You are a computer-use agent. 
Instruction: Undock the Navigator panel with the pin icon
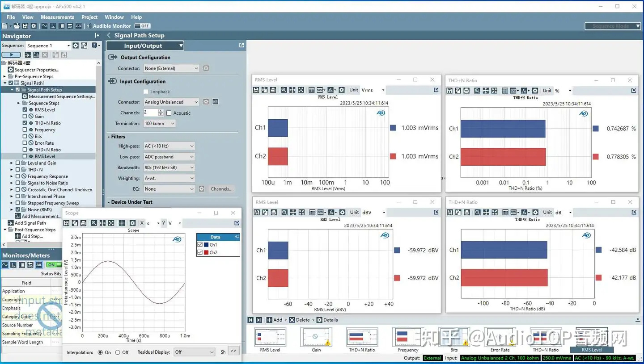coord(97,36)
